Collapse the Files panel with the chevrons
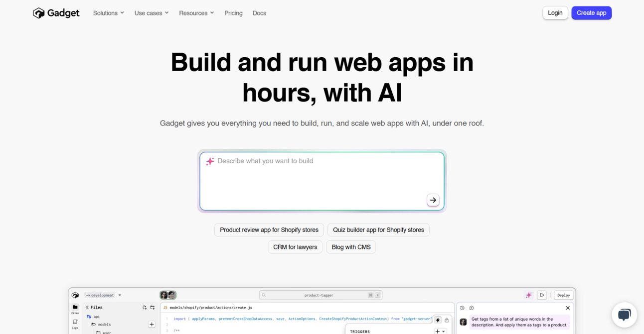This screenshot has height=334, width=644. 87,308
